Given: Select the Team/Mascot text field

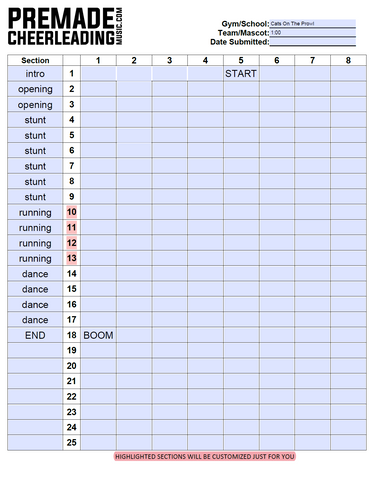Looking at the screenshot, I should pyautogui.click(x=312, y=33).
